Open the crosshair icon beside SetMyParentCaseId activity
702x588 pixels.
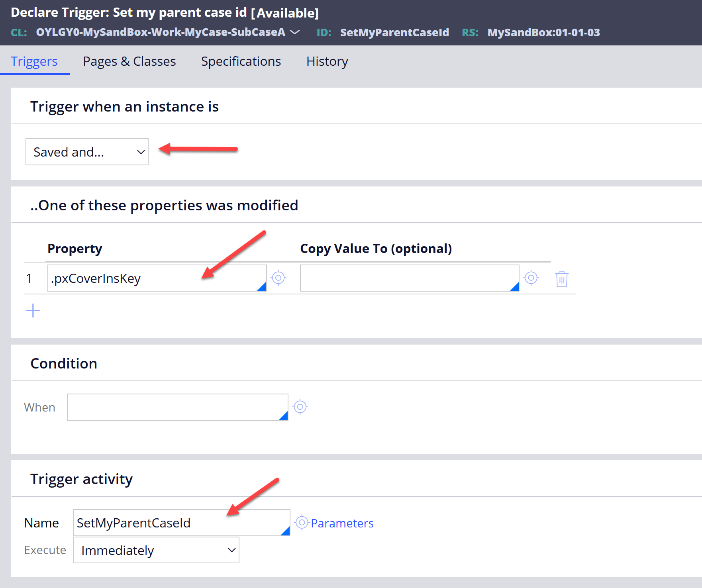302,522
